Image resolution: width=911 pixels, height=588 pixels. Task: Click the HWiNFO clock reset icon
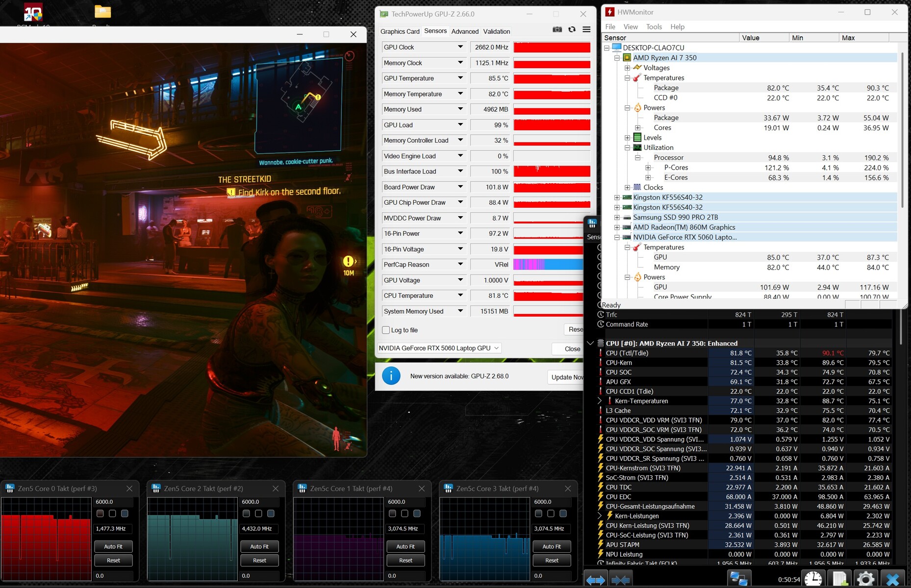[813, 579]
